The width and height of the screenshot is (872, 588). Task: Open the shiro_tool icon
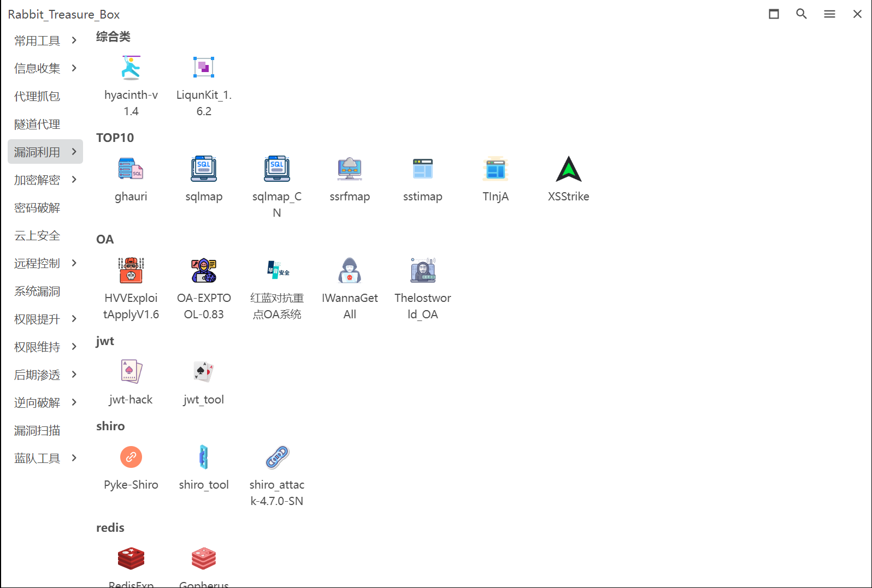[x=204, y=458]
